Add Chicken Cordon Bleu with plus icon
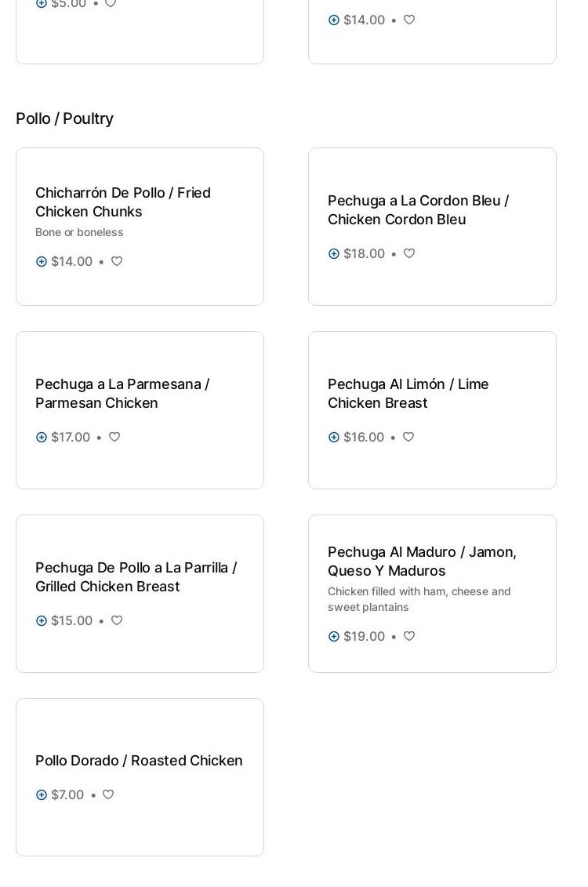 click(334, 253)
